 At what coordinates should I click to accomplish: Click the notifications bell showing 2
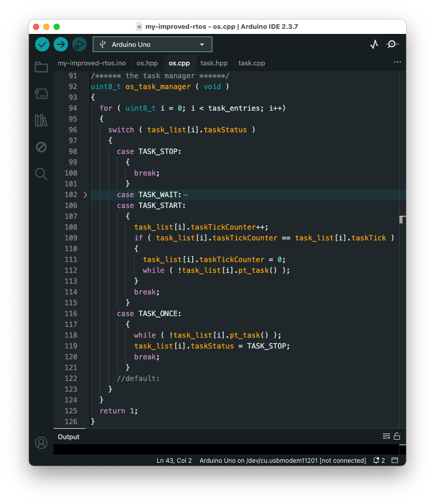tap(379, 460)
